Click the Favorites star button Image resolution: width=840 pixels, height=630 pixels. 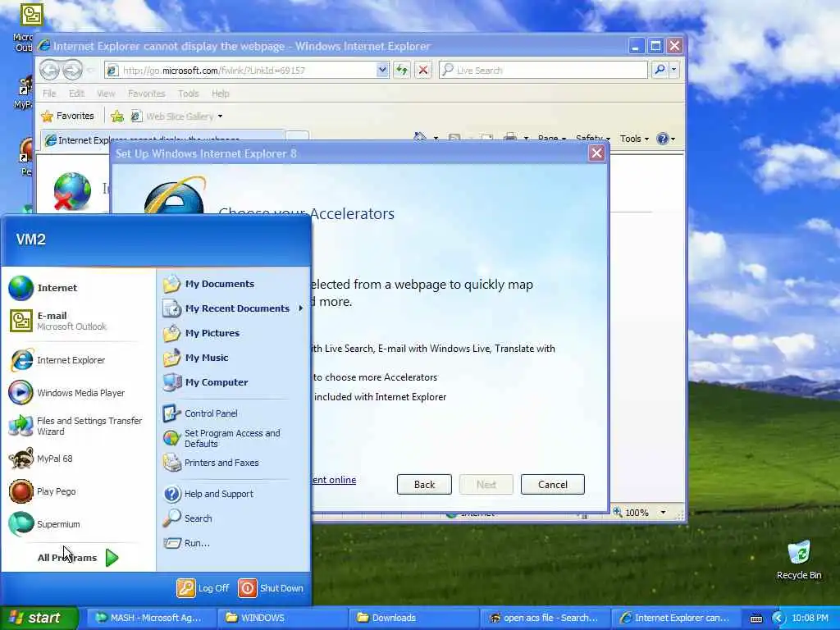click(x=68, y=116)
